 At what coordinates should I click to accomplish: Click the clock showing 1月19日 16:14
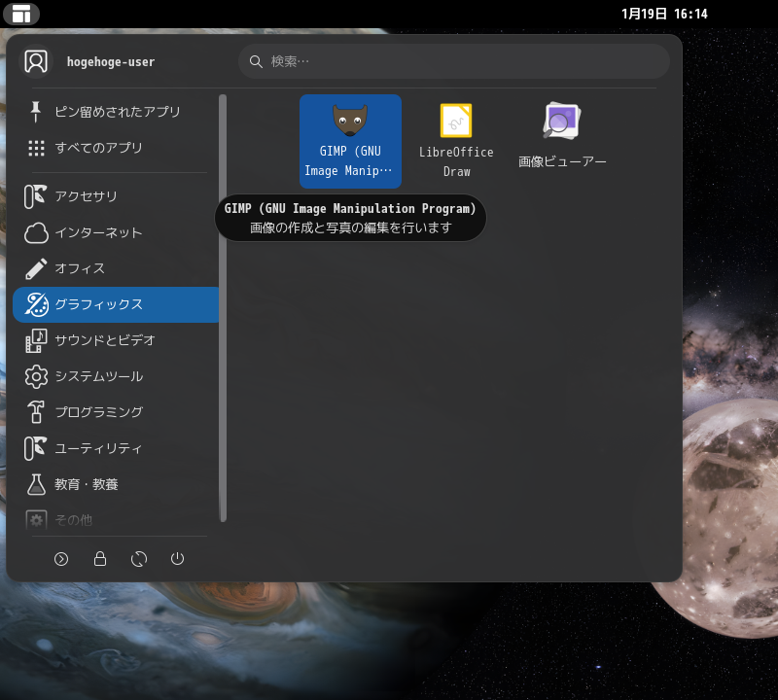(664, 14)
